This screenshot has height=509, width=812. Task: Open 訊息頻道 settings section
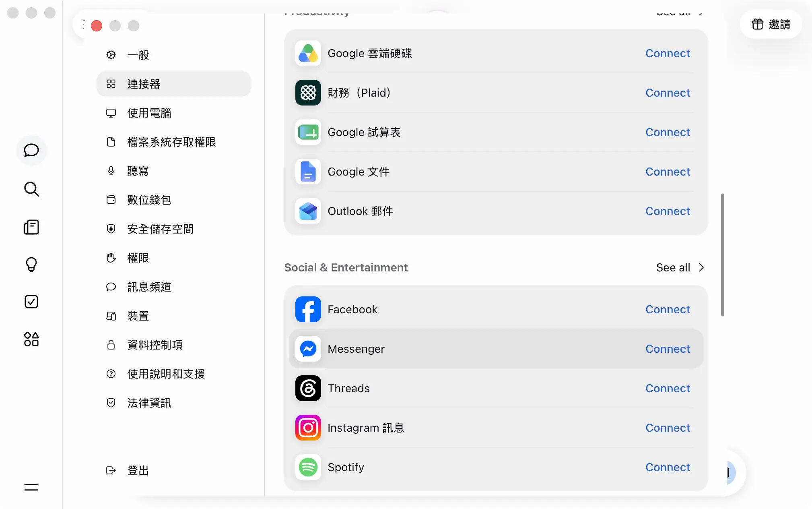(x=174, y=287)
